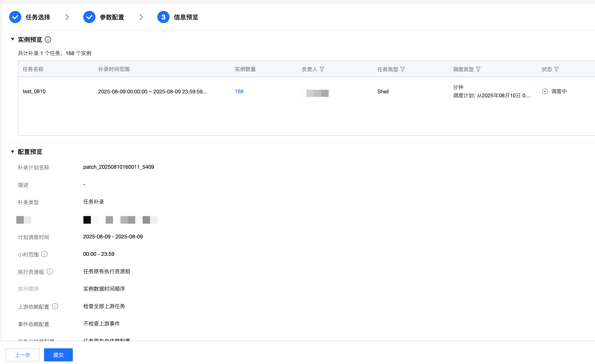Click the truncated 调度计划 text in row
Screen dimensions: 595x364
[491, 96]
